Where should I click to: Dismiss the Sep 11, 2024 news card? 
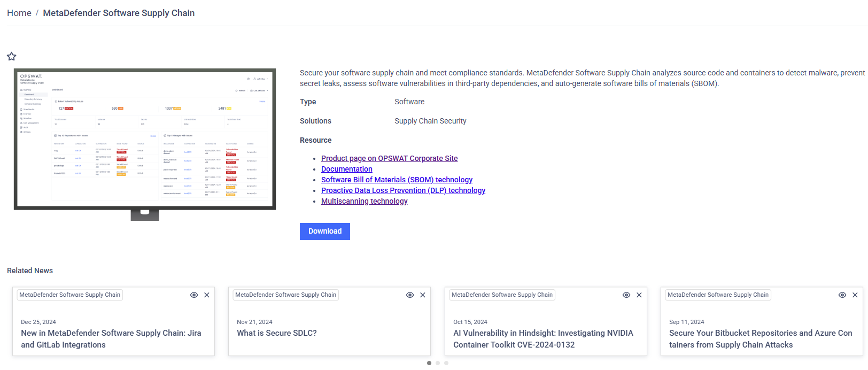coord(855,295)
